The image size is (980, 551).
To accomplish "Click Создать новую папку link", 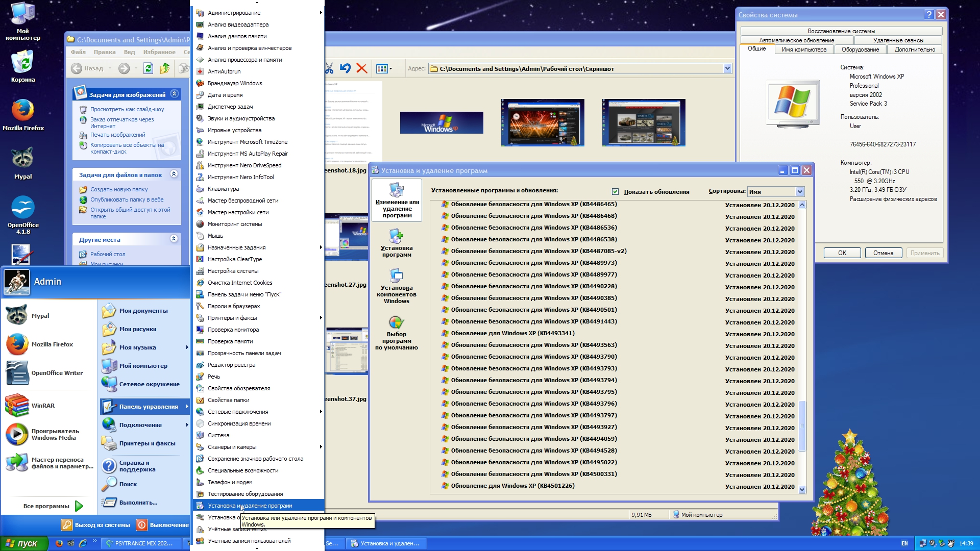I will (x=119, y=189).
